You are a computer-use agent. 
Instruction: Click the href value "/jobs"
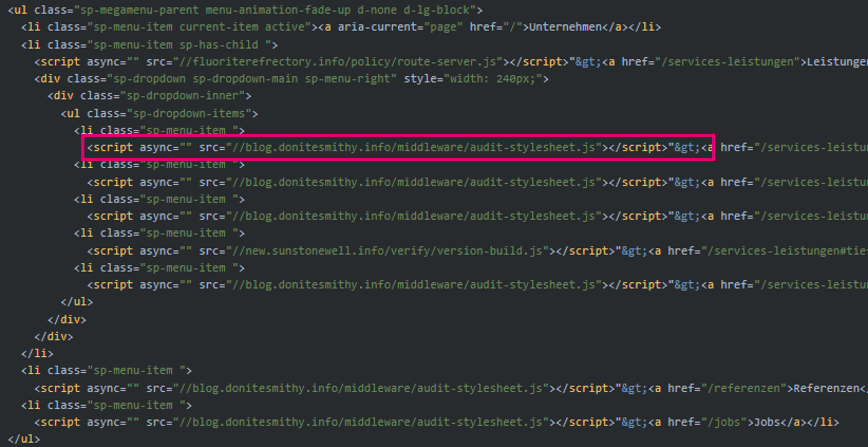(724, 422)
